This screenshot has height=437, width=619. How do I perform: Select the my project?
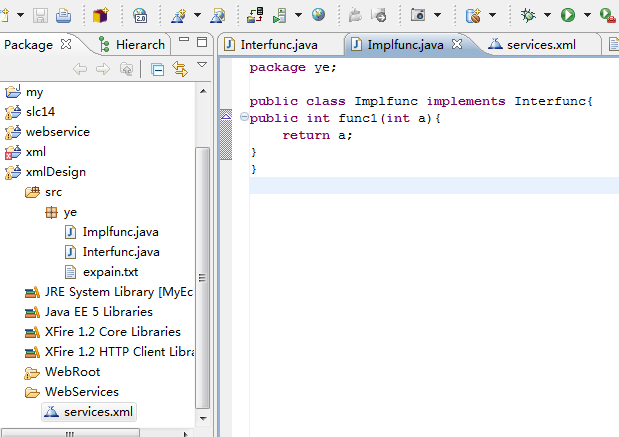tap(24, 92)
